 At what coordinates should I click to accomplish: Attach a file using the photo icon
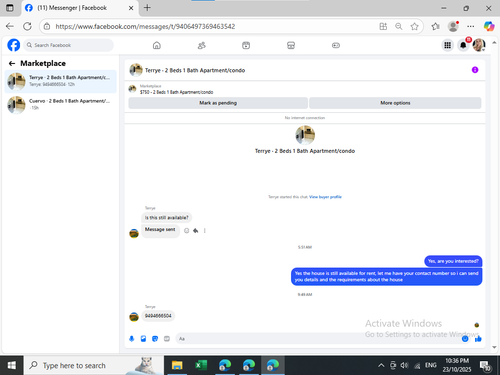(x=143, y=339)
